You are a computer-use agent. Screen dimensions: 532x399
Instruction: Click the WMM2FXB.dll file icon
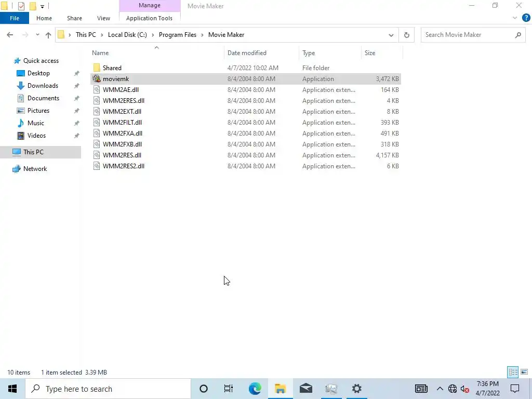point(97,144)
